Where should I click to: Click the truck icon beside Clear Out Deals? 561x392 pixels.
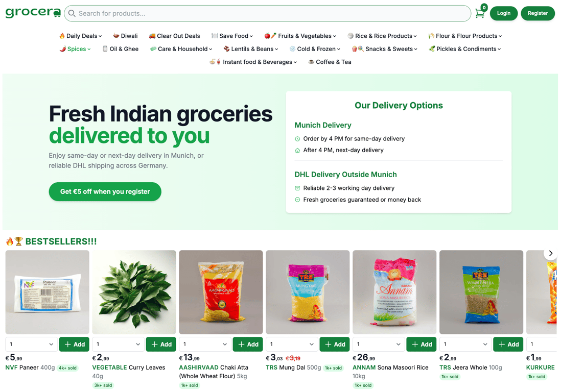coord(152,36)
